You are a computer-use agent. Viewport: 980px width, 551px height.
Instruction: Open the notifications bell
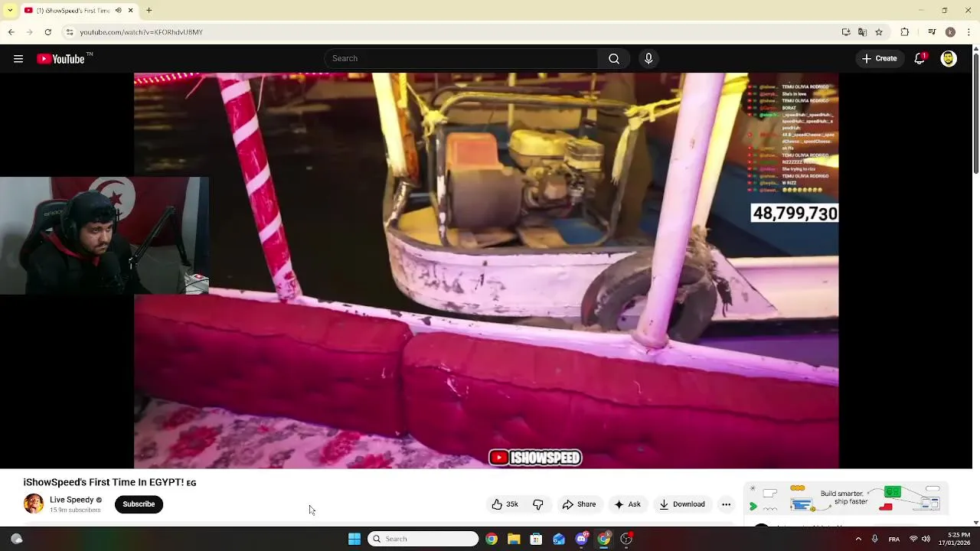pos(920,59)
